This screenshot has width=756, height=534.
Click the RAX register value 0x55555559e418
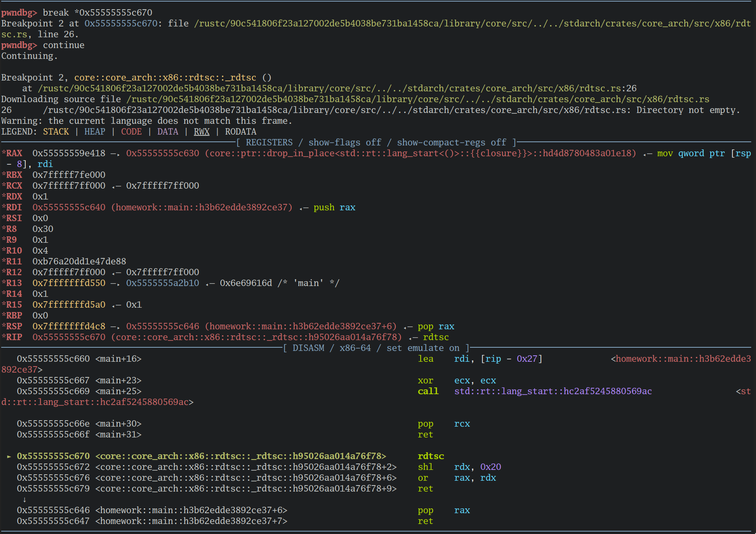pos(69,153)
